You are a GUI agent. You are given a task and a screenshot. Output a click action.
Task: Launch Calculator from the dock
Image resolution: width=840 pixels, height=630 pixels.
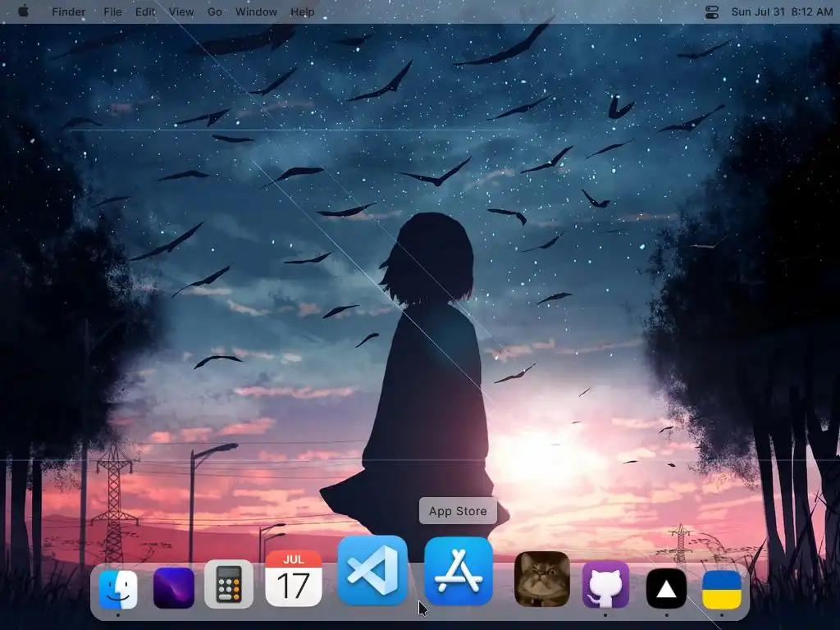pyautogui.click(x=230, y=584)
